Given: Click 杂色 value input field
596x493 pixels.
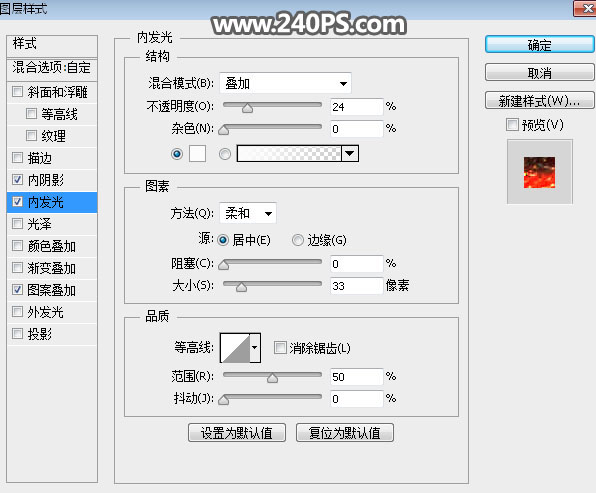Looking at the screenshot, I should pos(357,129).
